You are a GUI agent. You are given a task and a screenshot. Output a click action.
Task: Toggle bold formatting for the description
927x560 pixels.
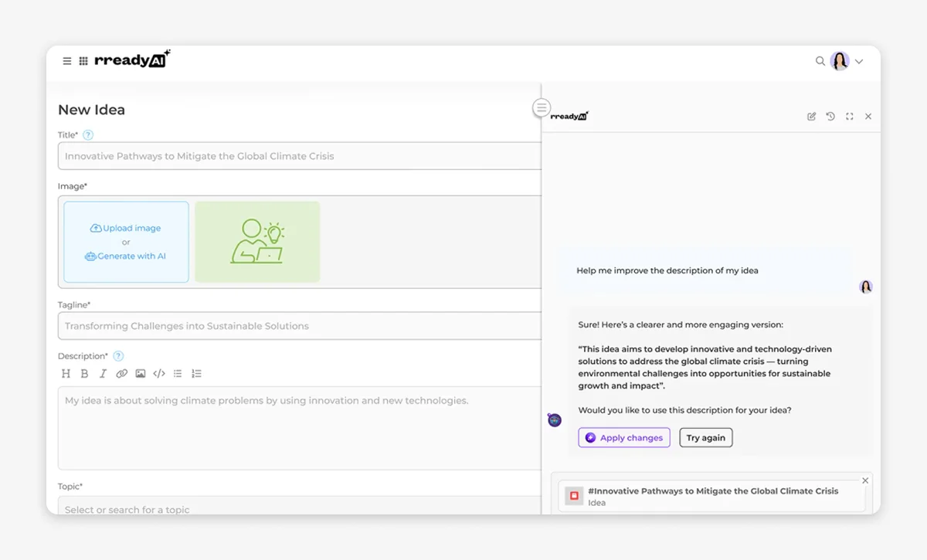(x=84, y=373)
